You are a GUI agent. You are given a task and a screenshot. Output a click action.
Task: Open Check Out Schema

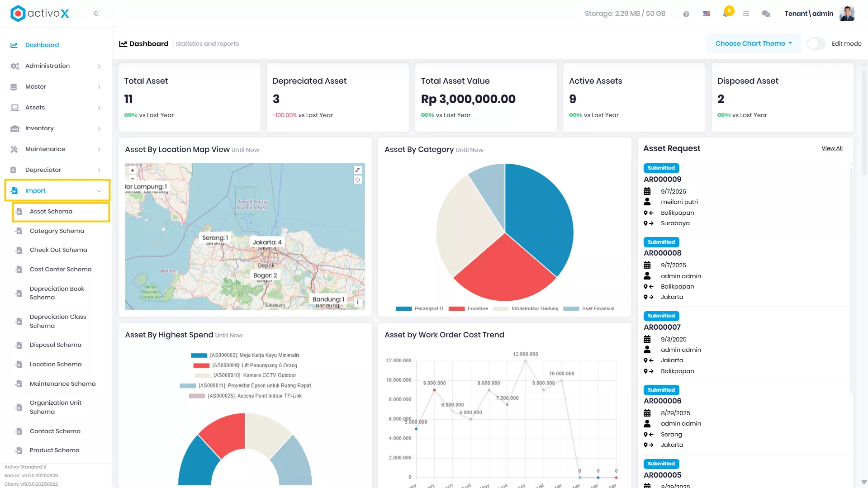point(58,250)
